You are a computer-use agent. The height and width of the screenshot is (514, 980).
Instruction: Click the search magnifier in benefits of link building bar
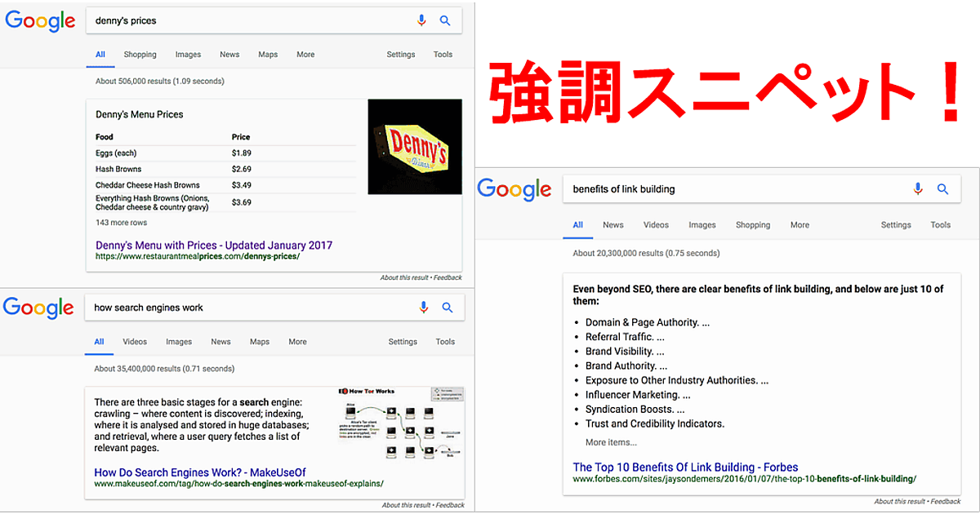pos(942,188)
